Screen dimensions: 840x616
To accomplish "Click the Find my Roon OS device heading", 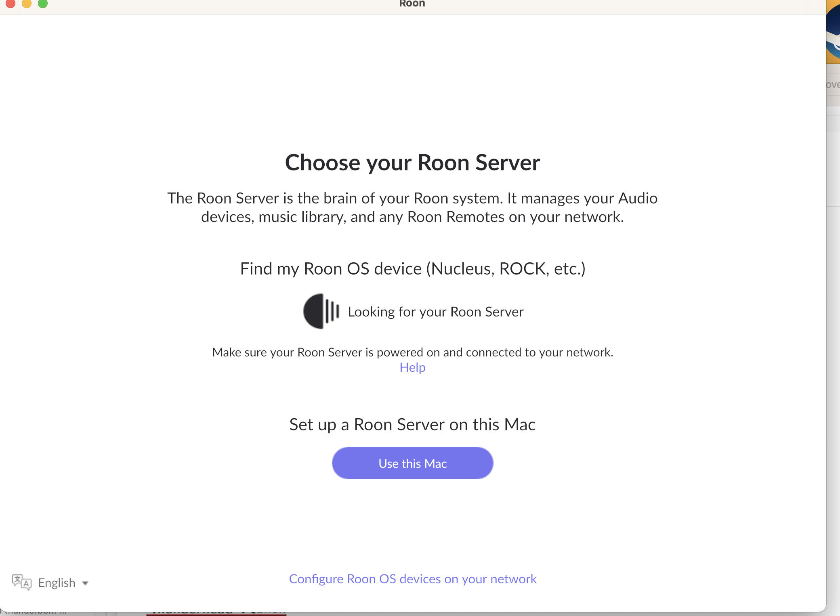I will 413,268.
